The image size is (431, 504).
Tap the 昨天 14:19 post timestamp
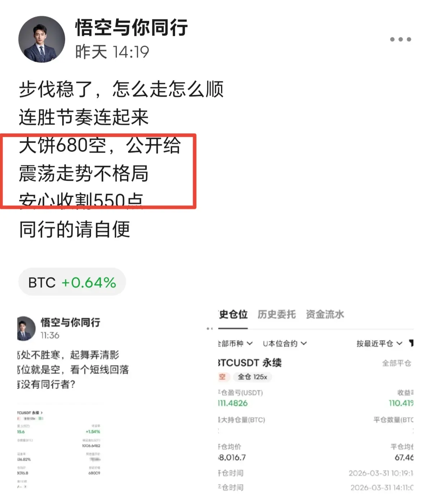coord(112,52)
